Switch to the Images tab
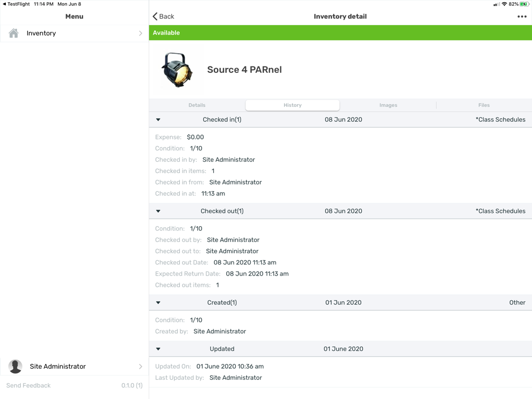532x399 pixels. (x=388, y=105)
